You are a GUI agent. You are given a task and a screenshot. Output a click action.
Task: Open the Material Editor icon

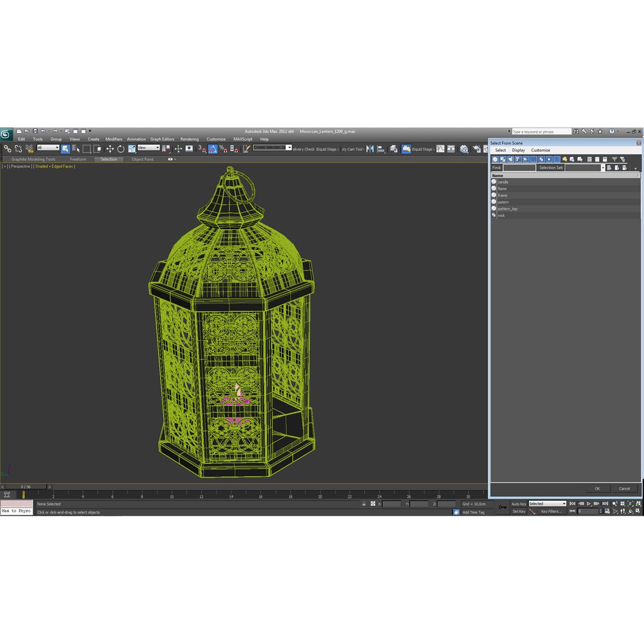pos(464,148)
